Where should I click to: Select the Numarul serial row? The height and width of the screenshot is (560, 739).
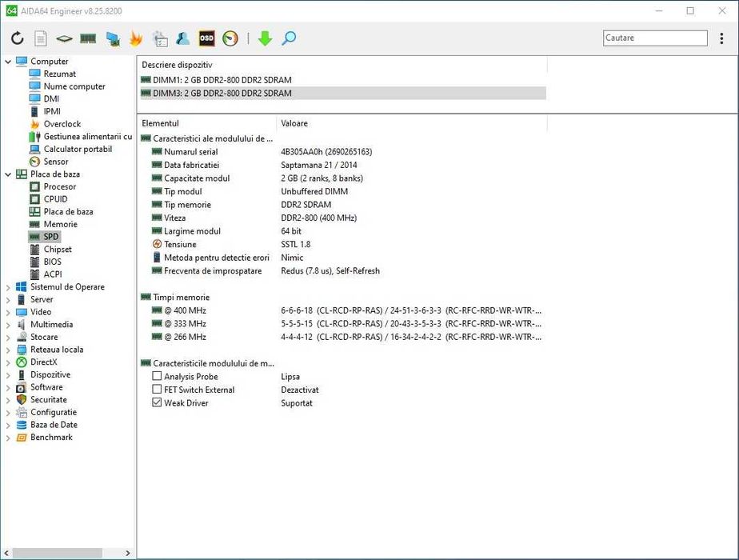[343, 152]
